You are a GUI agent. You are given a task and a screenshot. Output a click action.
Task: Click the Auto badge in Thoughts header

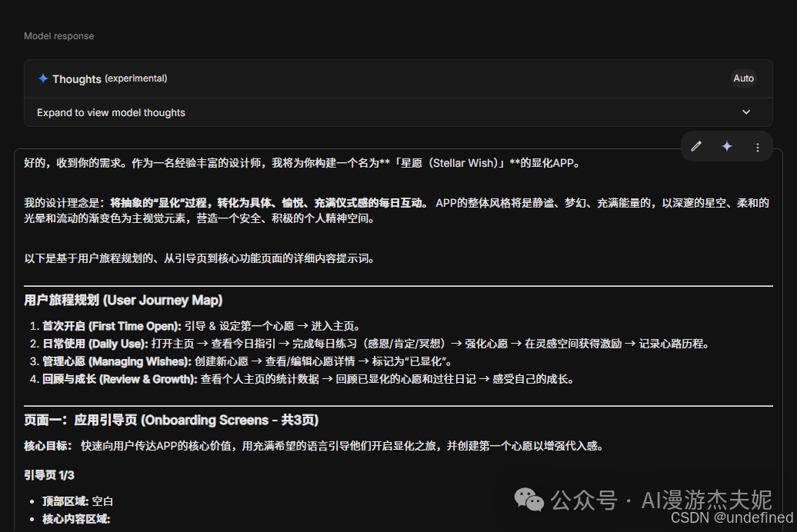tap(743, 78)
